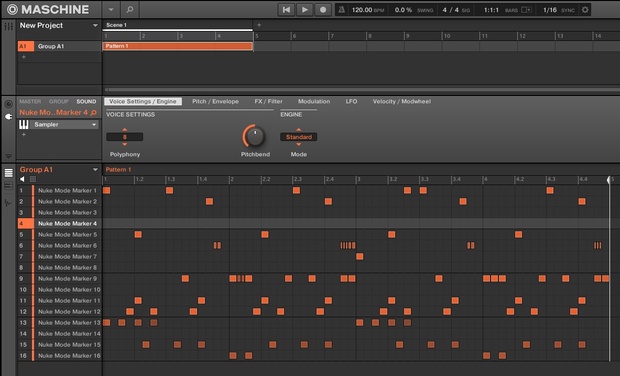Switch to Pitch / Envelope tab
Image resolution: width=620 pixels, height=376 pixels.
click(x=215, y=102)
